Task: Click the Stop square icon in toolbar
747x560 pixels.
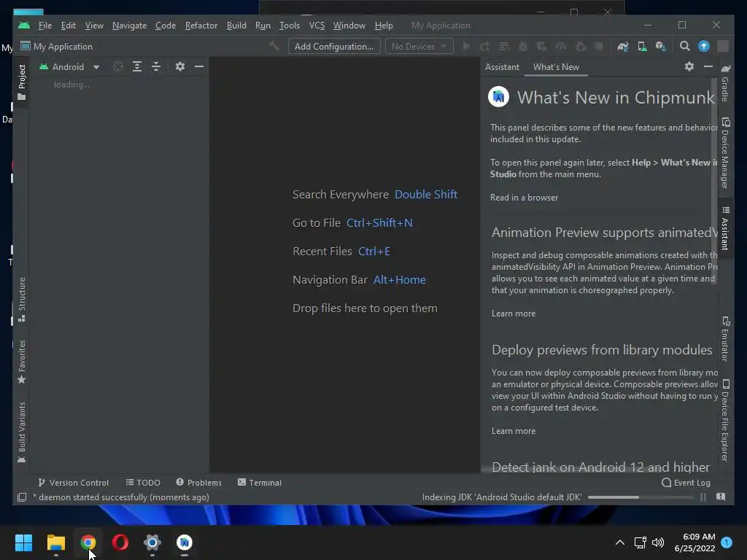Action: 599,46
